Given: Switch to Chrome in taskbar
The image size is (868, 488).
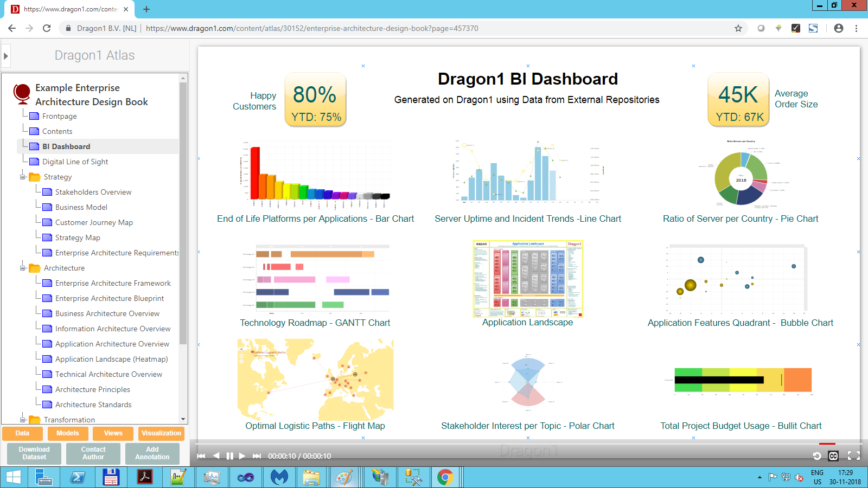Looking at the screenshot, I should [x=445, y=477].
